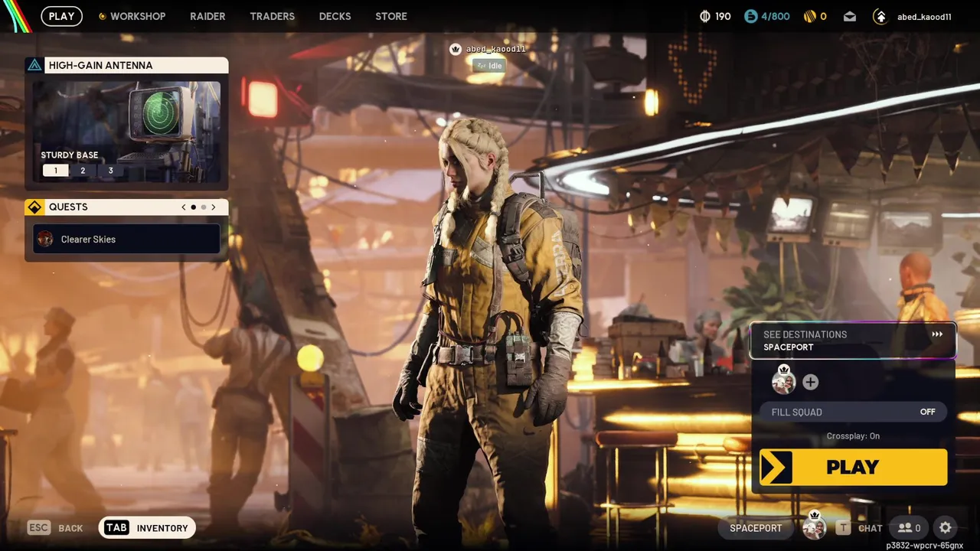Switch to the RAIDER tab
The height and width of the screenshot is (551, 980).
(x=207, y=16)
